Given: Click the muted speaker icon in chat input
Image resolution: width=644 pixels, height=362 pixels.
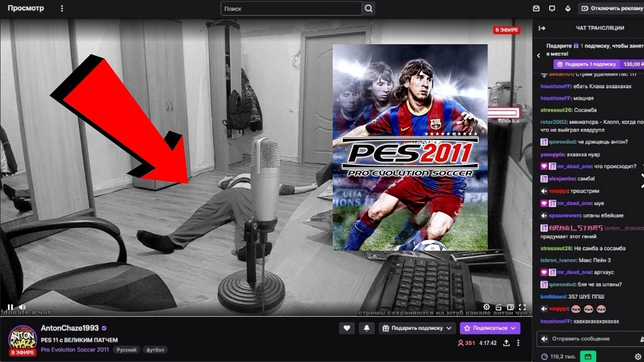Looking at the screenshot, I should click(544, 339).
